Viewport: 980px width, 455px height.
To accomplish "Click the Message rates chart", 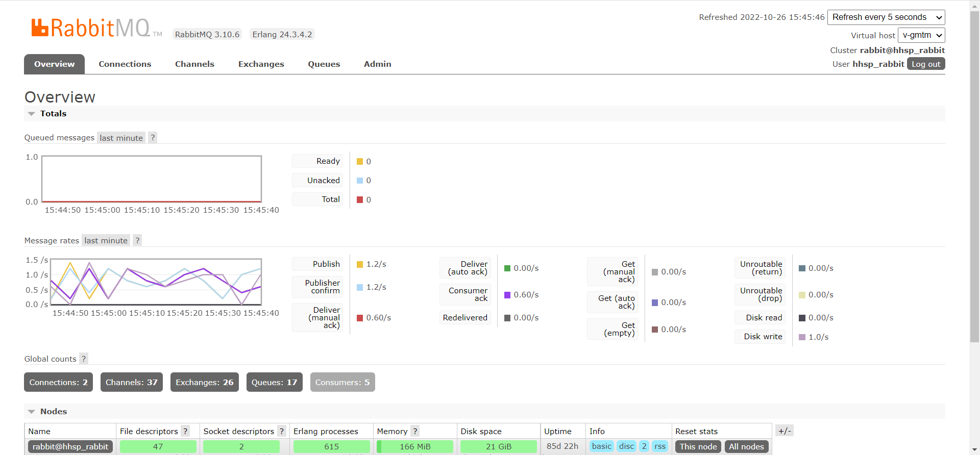I will point(156,282).
